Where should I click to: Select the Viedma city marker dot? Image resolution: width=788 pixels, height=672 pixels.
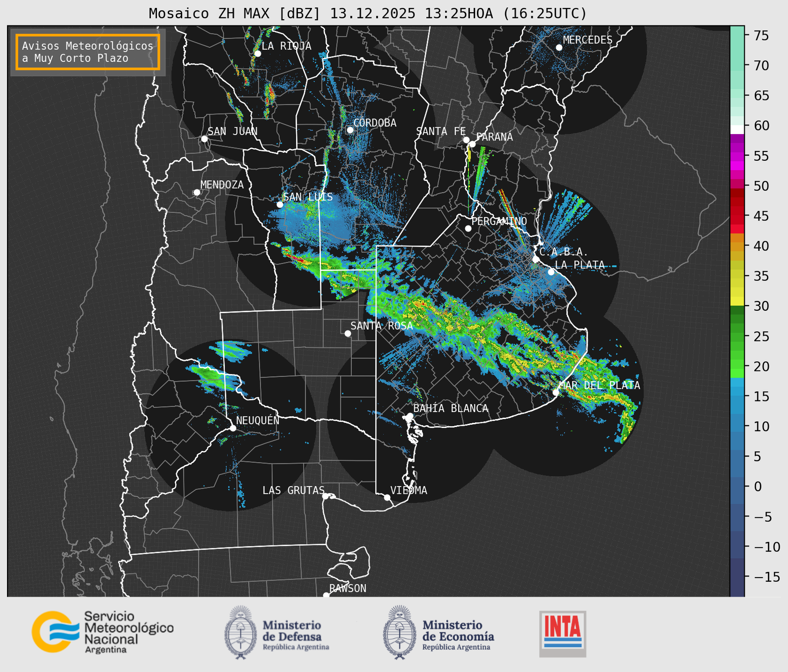pos(387,497)
